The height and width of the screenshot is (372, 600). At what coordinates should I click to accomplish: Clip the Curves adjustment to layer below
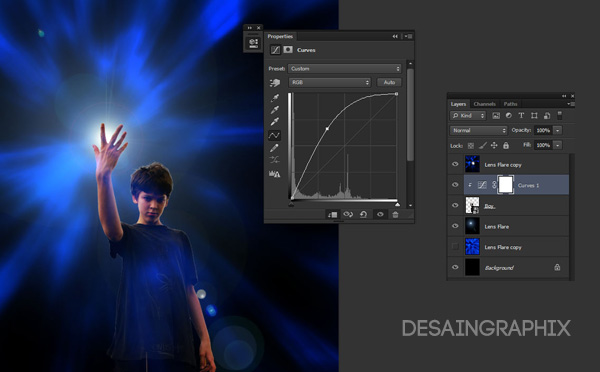point(332,215)
